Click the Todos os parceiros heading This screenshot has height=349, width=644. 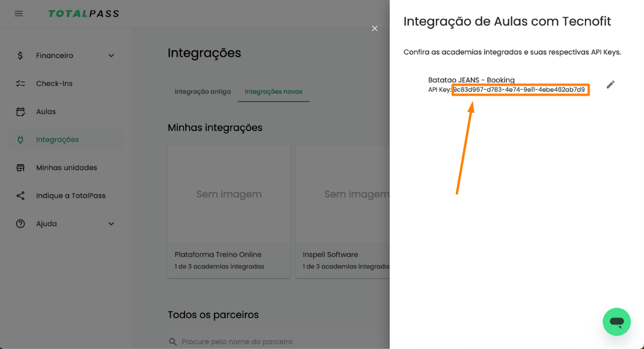[213, 315]
